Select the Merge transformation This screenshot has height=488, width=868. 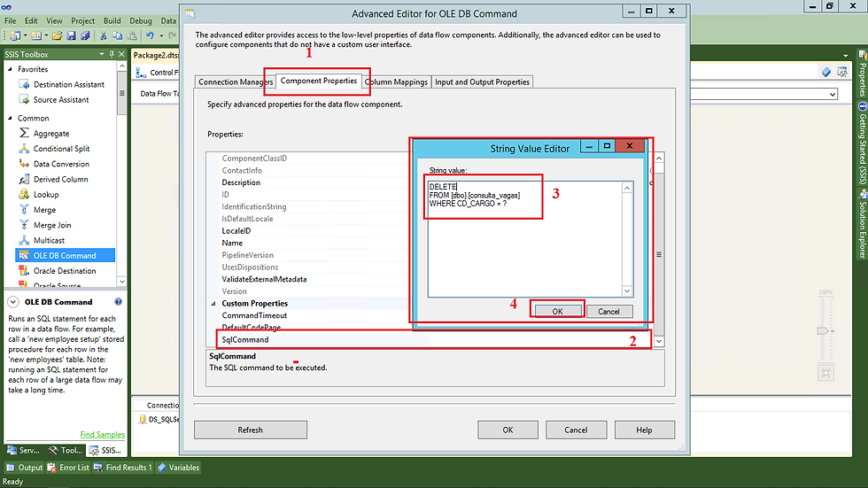[44, 210]
